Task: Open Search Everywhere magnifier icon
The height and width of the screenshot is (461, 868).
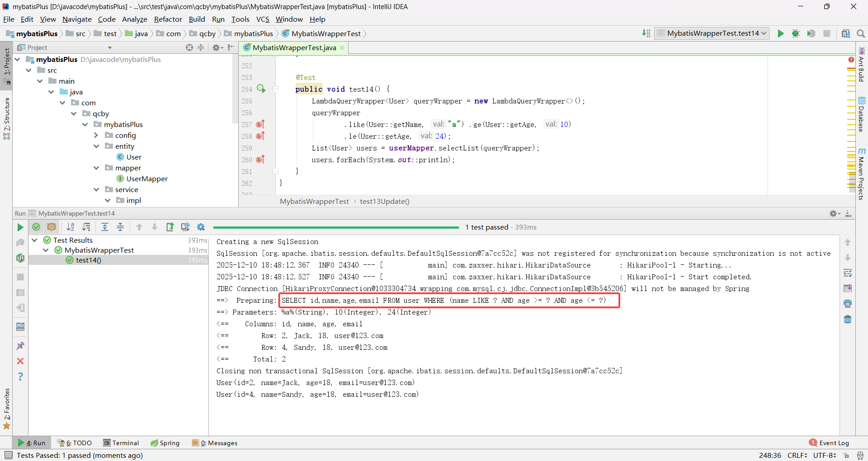Action: (861, 33)
